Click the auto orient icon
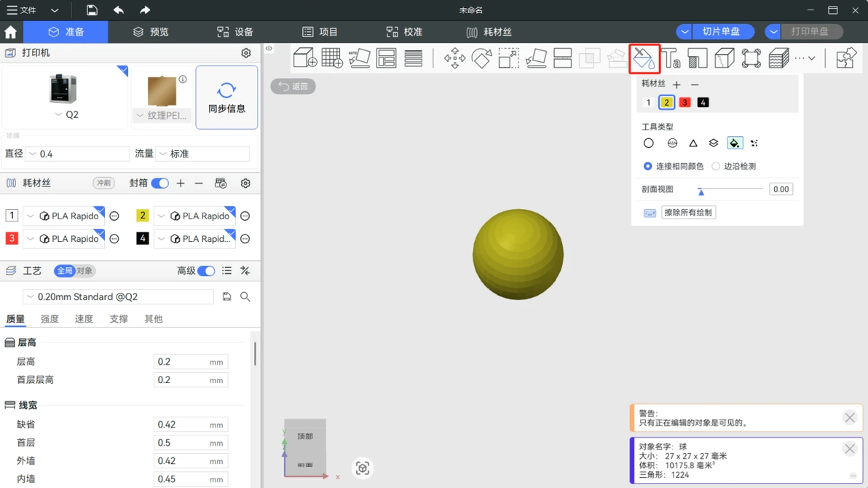Image resolution: width=868 pixels, height=488 pixels. (x=359, y=58)
